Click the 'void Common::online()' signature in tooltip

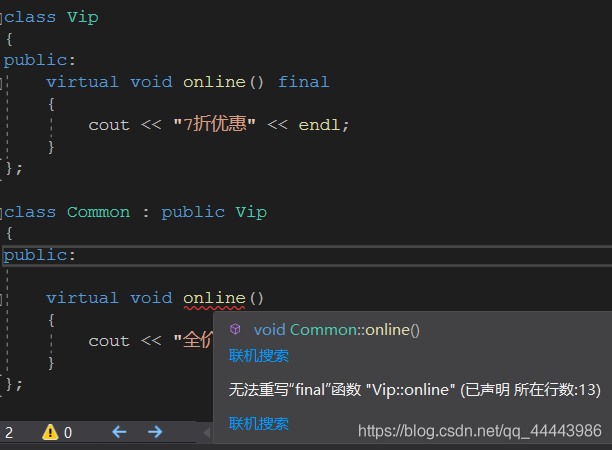click(336, 330)
